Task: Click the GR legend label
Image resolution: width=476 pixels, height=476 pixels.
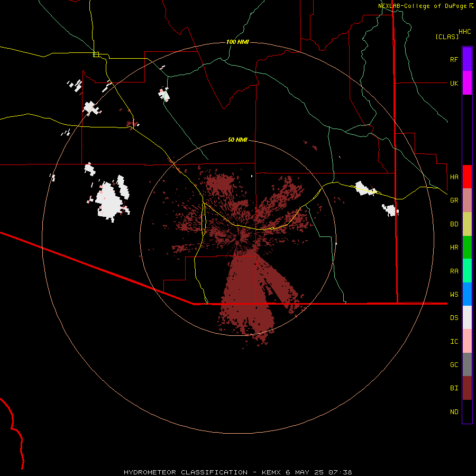Action: click(454, 200)
